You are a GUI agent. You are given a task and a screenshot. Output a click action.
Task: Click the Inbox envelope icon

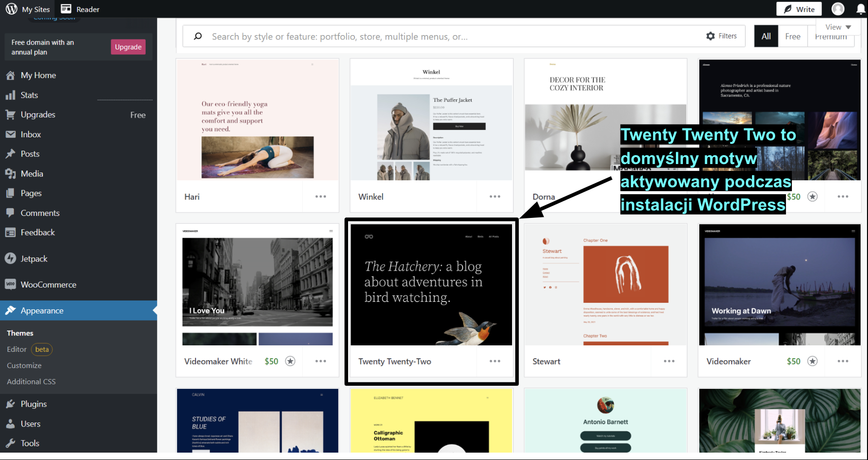[10, 134]
